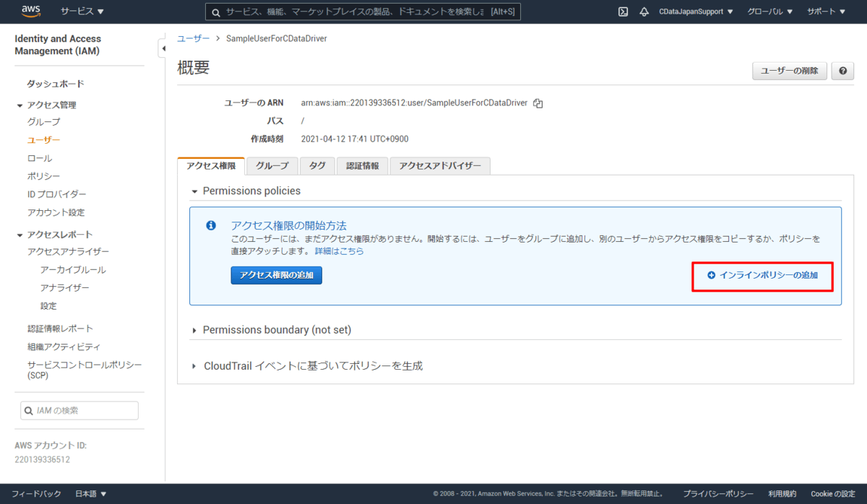
Task: Focus the top service search field
Action: [363, 12]
